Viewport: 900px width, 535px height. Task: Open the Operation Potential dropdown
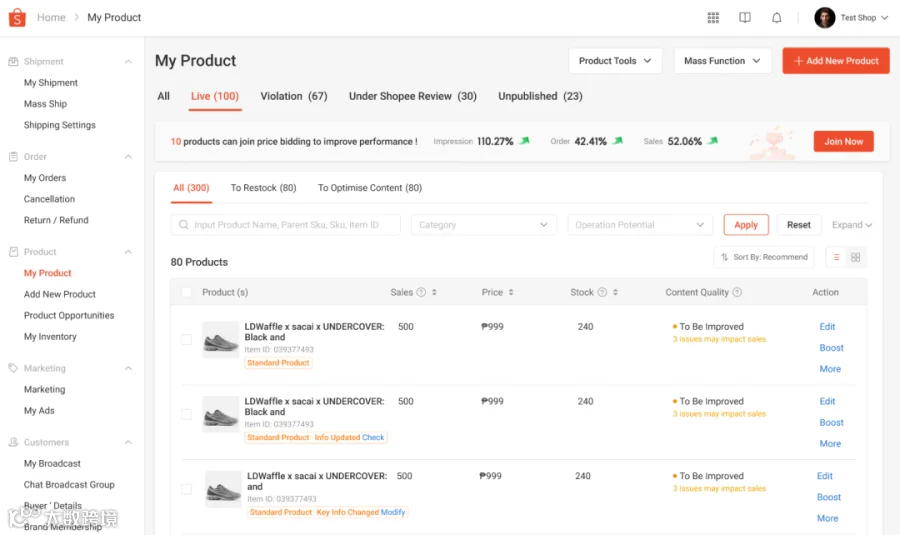click(640, 225)
